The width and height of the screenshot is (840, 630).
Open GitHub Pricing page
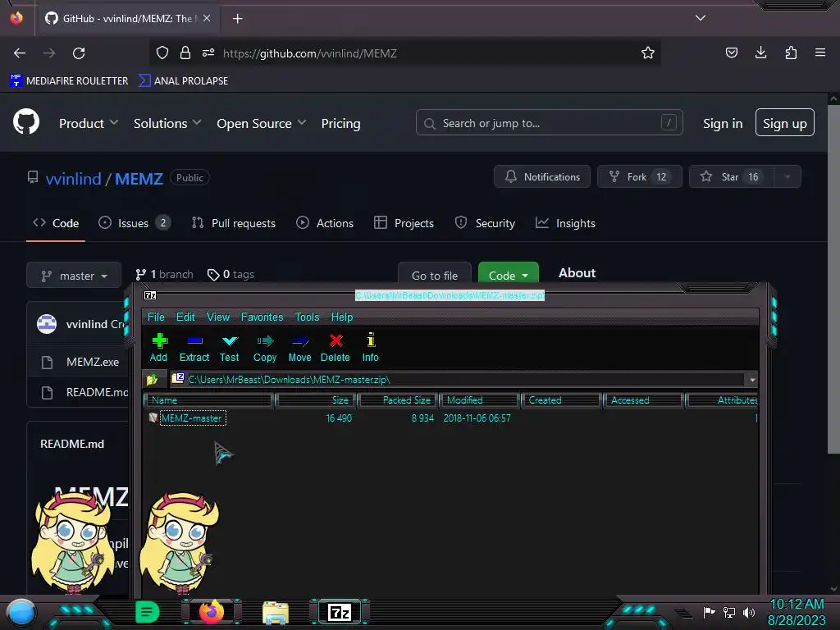[x=340, y=123]
